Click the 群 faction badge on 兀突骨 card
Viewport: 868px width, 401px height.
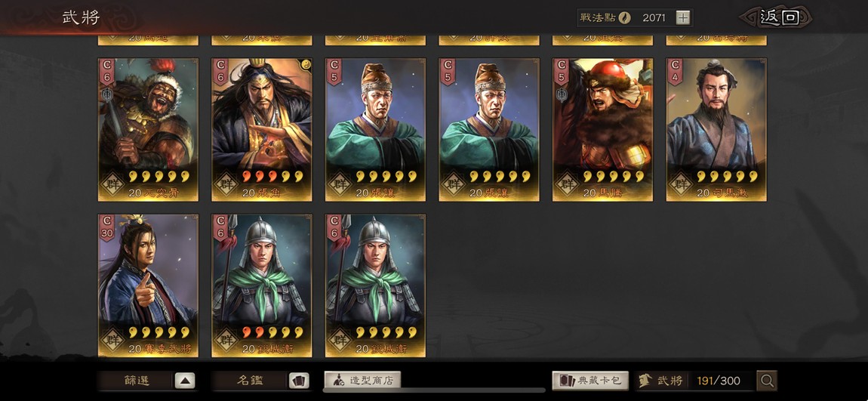coord(112,184)
